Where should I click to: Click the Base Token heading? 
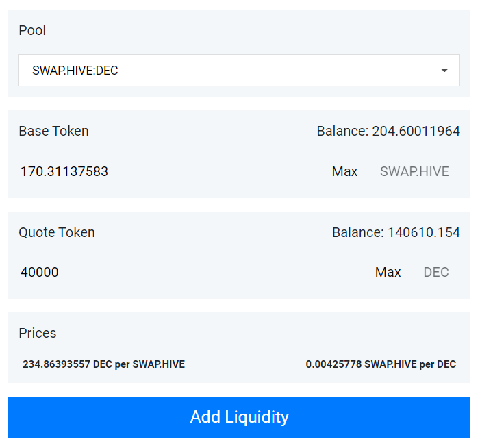(x=53, y=131)
